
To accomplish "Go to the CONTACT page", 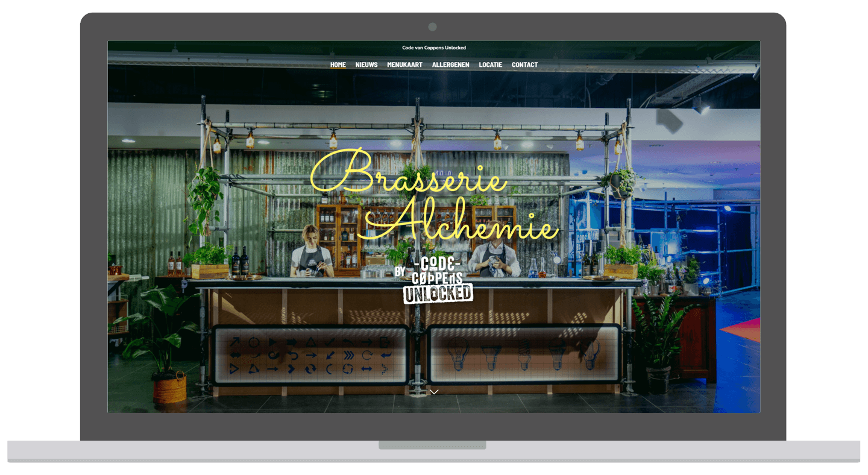I will coord(524,64).
